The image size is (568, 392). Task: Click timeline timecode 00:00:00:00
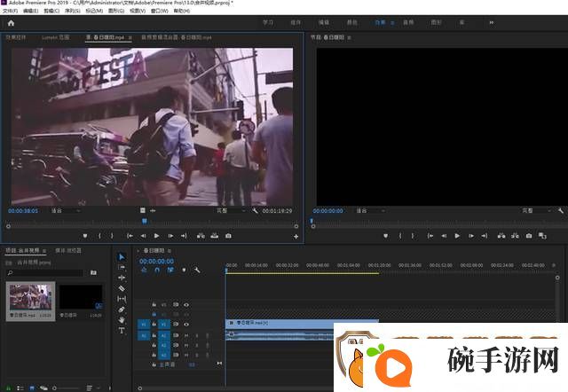(156, 261)
